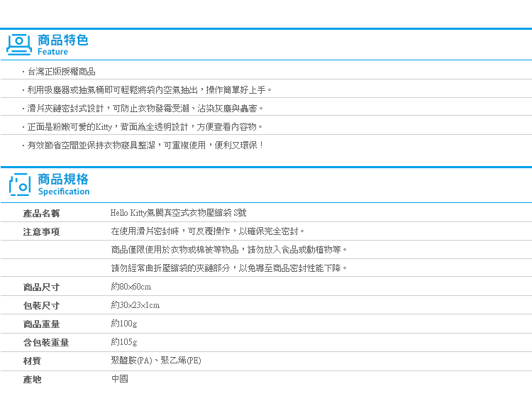Viewport: 532px width, 401px height.
Task: Select the 在使用滑片密封時 note line
Action: point(207,231)
